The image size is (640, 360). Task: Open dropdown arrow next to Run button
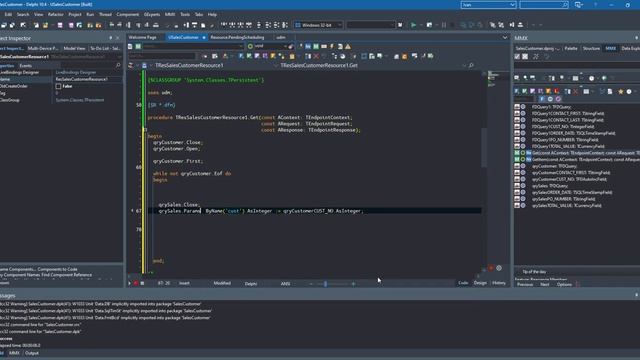click(x=420, y=25)
